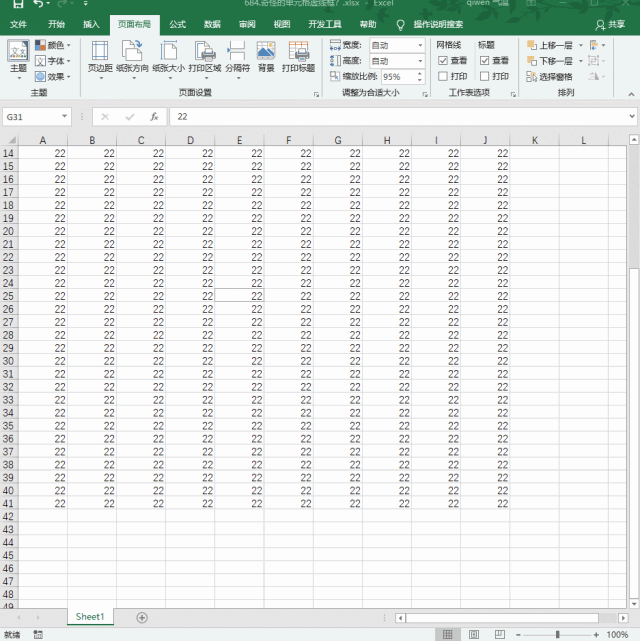Check Headings Print (标题 打印) checkbox
640x641 pixels.
click(x=485, y=76)
